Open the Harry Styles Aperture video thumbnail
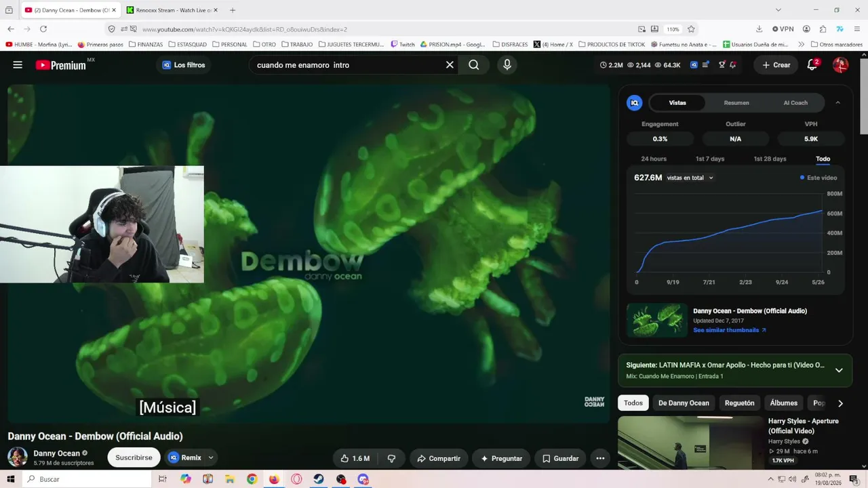This screenshot has width=868, height=488. click(690, 443)
